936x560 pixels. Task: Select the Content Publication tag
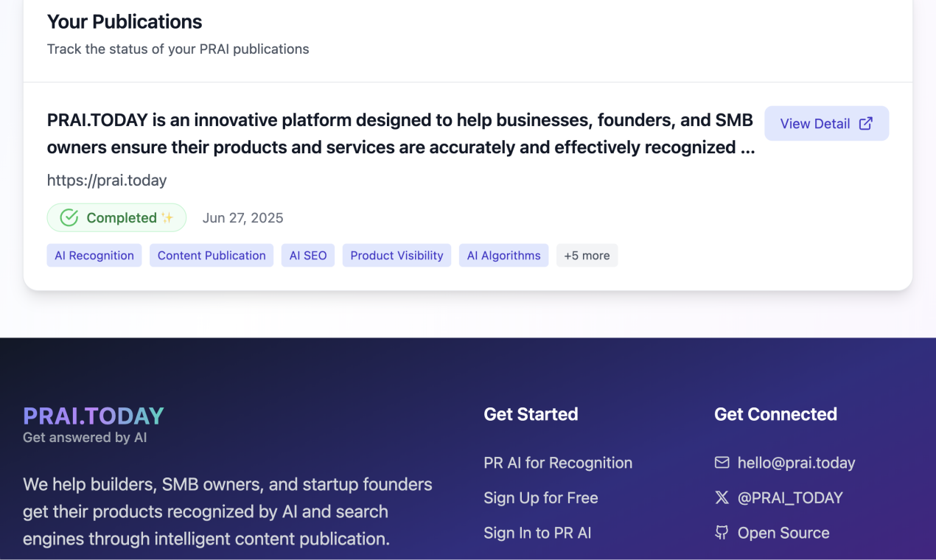(x=212, y=256)
